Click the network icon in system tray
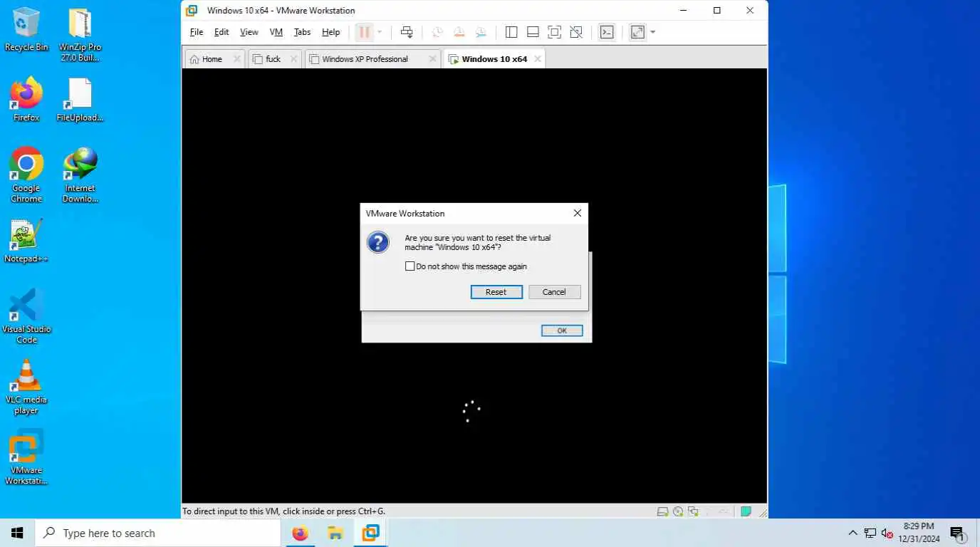This screenshot has height=547, width=980. pos(870,533)
